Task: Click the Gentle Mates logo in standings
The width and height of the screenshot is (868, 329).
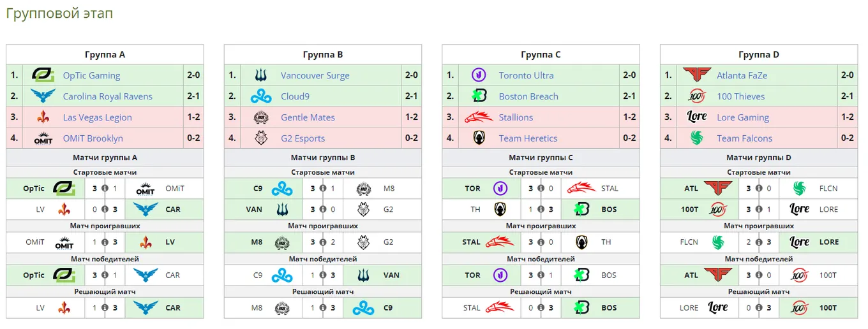Action: click(x=261, y=117)
